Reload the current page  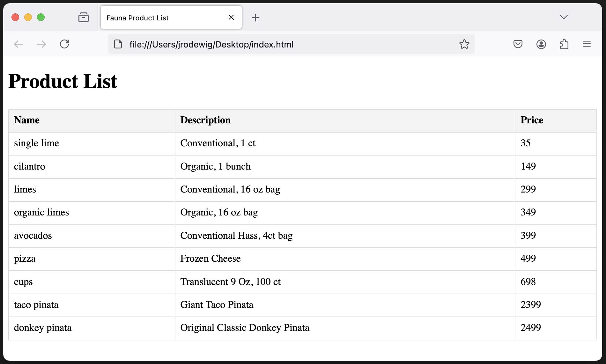[64, 44]
